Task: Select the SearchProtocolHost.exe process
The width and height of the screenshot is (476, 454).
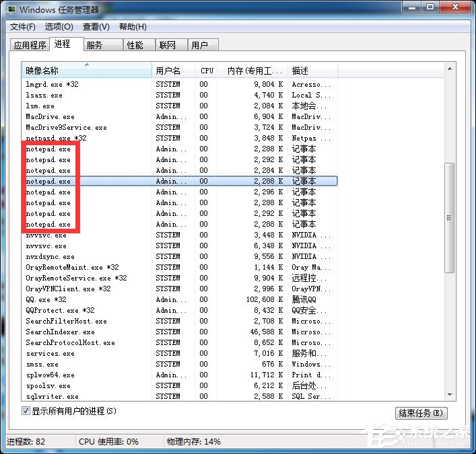Action: 180,343
